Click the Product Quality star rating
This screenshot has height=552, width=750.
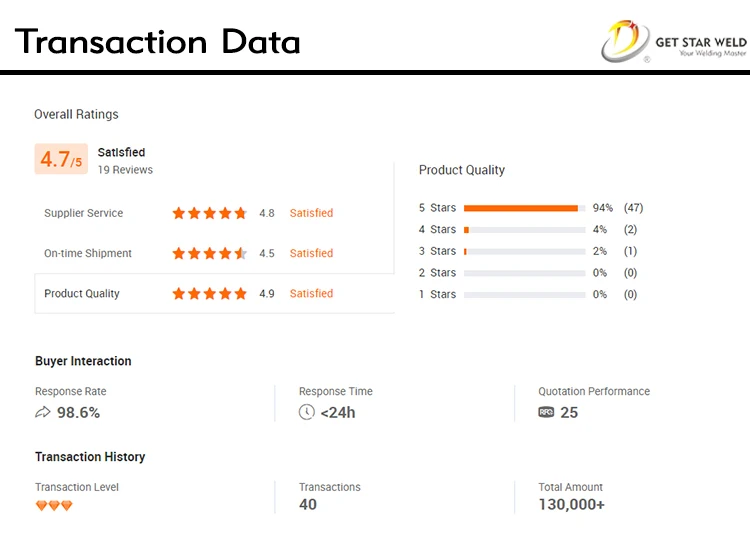click(x=209, y=294)
